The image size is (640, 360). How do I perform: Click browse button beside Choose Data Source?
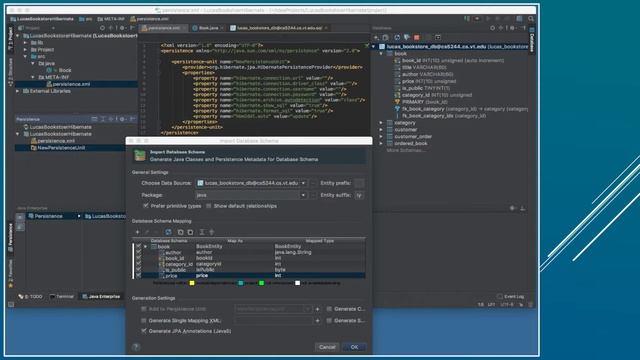tap(313, 183)
